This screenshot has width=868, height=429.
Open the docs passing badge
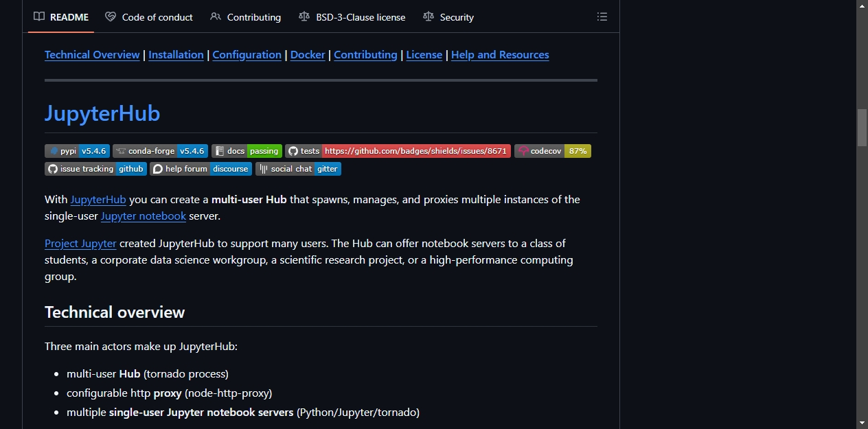tap(247, 151)
